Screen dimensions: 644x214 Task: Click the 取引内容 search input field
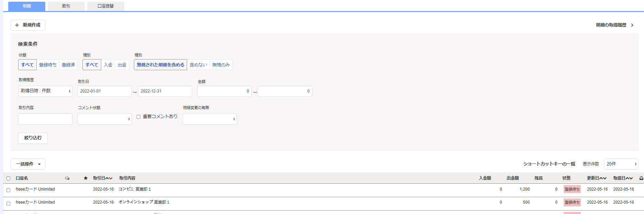tap(45, 119)
